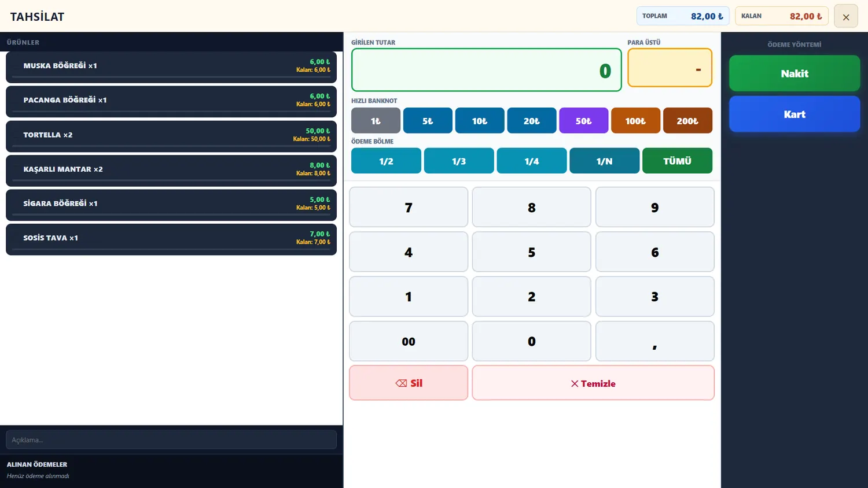Image resolution: width=868 pixels, height=488 pixels.
Task: Select the SOSİS TAVA x1 item
Action: [x=171, y=239]
